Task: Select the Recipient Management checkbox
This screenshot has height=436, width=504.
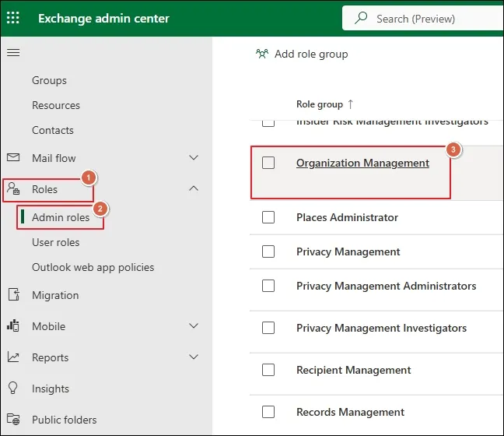Action: click(x=268, y=370)
